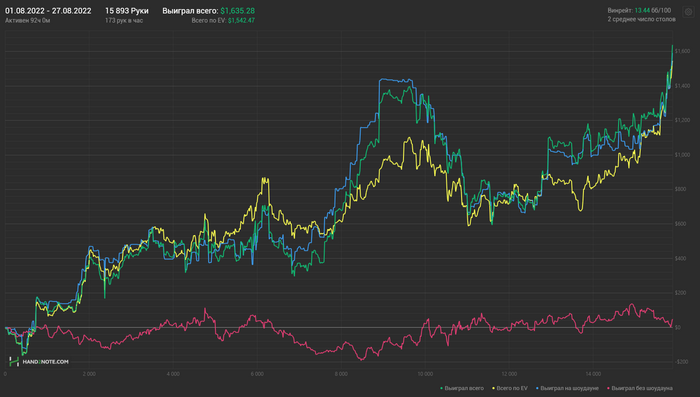Open the graph settings gear icon
The image size is (700, 397).
tap(688, 12)
